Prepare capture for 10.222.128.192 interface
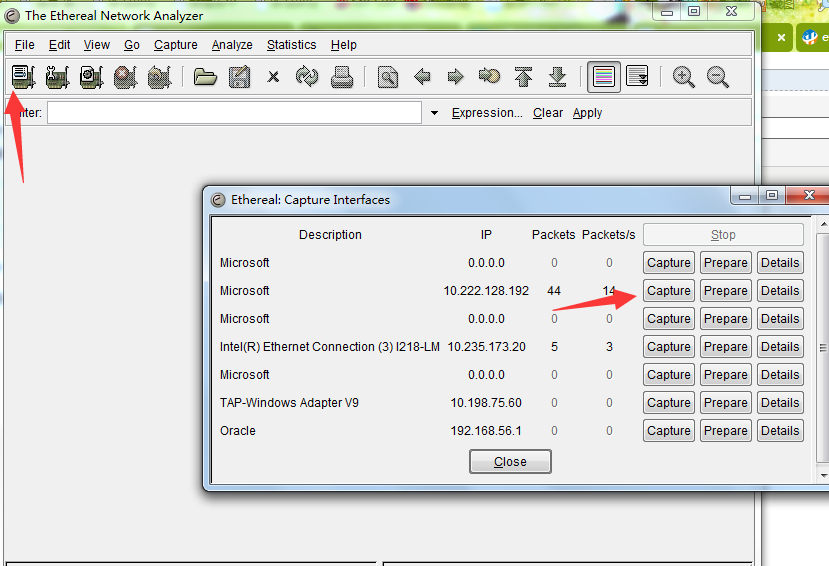Viewport: 829px width, 566px height. pos(725,291)
